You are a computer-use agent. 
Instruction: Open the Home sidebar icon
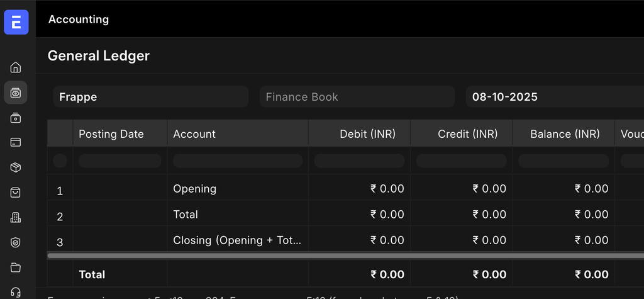pyautogui.click(x=16, y=67)
